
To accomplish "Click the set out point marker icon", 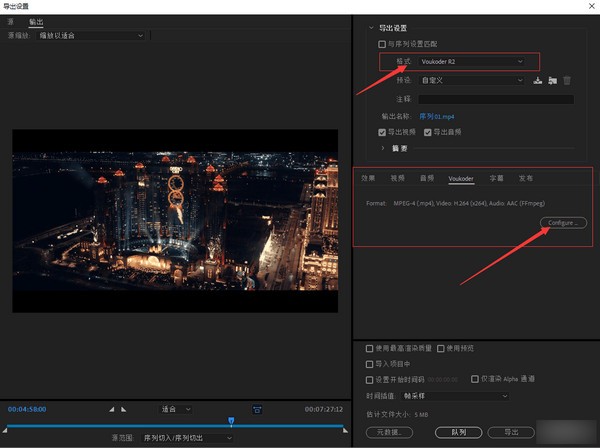I will [123, 409].
